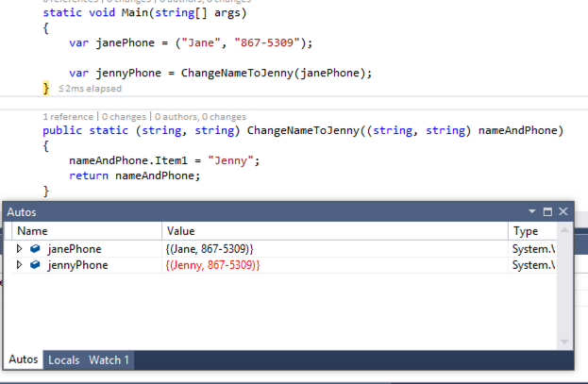Click nameAndPhone.Item1 in the code
Viewport: 588px width, 384px height.
click(x=127, y=160)
